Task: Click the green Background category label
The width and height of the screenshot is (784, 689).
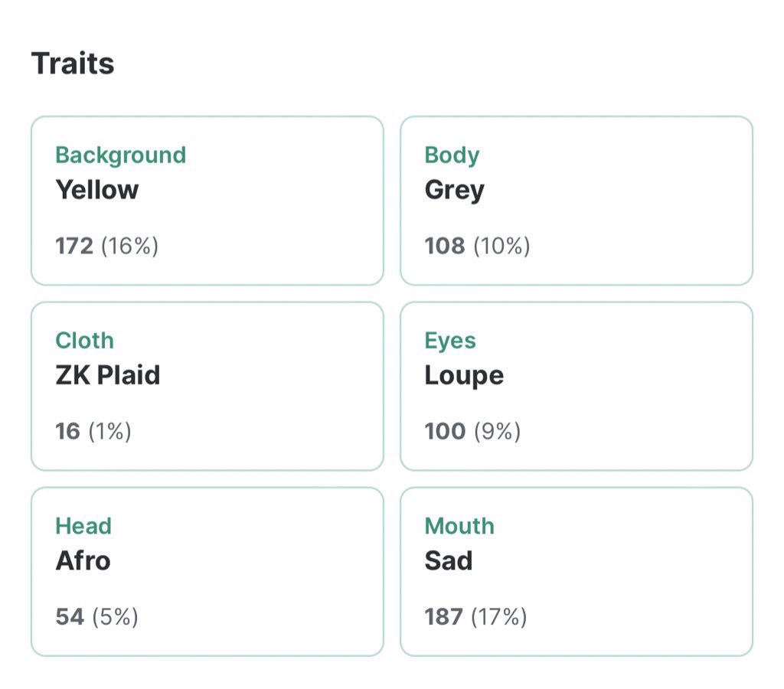Action: pyautogui.click(x=120, y=155)
